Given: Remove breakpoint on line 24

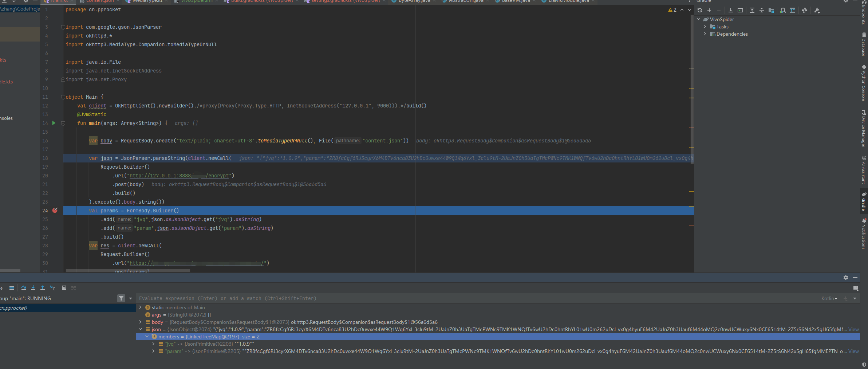Looking at the screenshot, I should point(55,211).
